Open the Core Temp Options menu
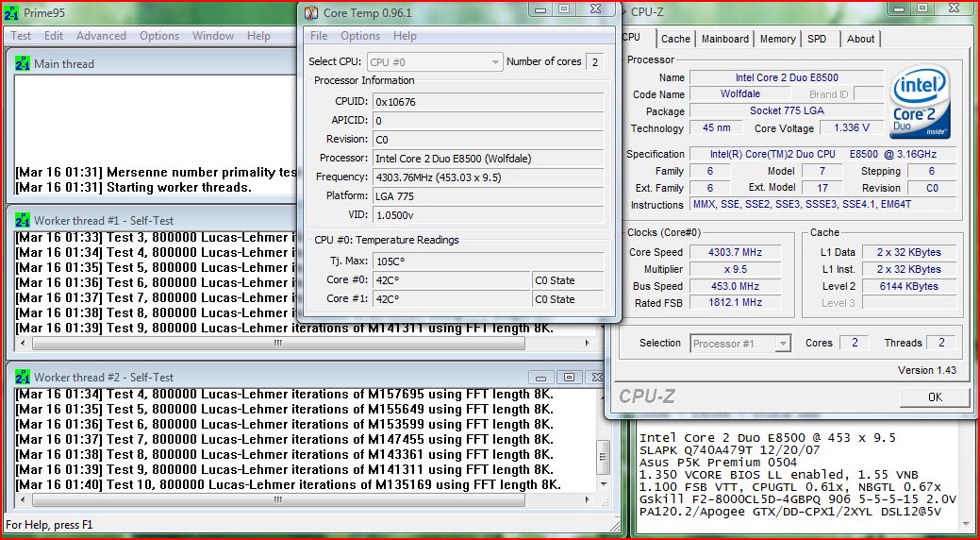980x540 pixels. pyautogui.click(x=360, y=36)
